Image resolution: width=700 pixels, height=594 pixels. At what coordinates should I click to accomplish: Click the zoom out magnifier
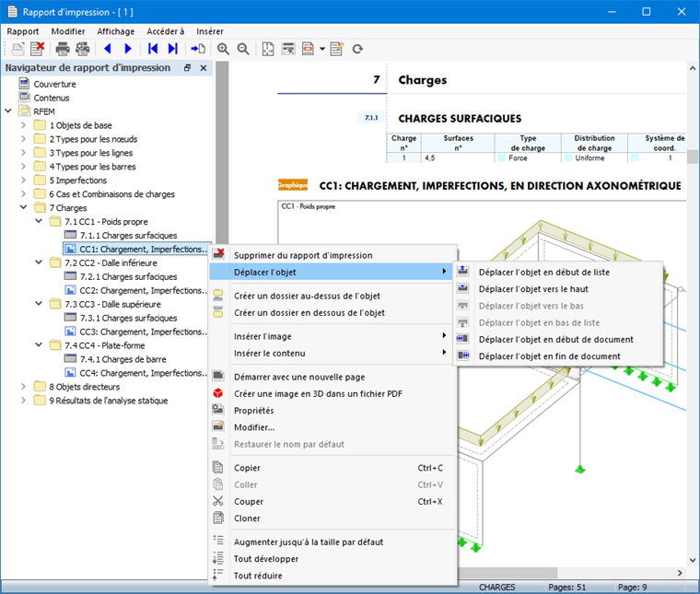point(243,49)
